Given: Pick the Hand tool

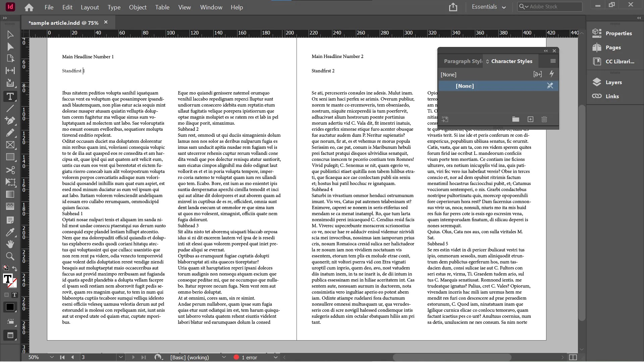Looking at the screenshot, I should 10,244.
